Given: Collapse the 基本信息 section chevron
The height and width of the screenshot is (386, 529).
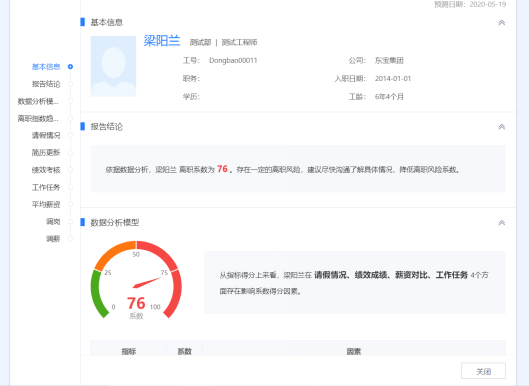Looking at the screenshot, I should [502, 23].
